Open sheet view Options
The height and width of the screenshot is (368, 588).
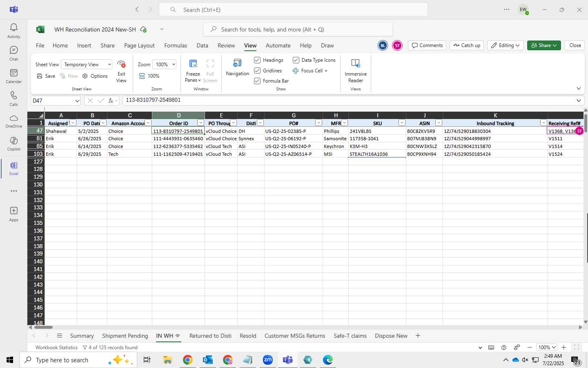95,76
